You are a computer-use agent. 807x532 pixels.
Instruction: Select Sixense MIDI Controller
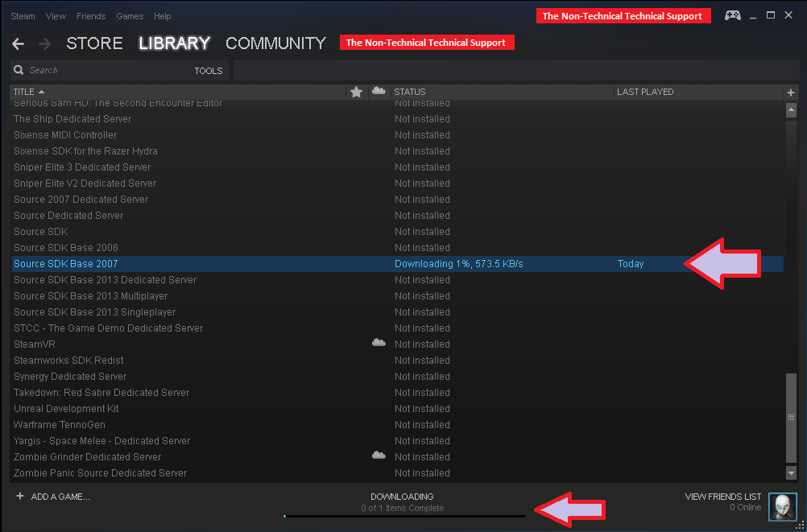65,134
